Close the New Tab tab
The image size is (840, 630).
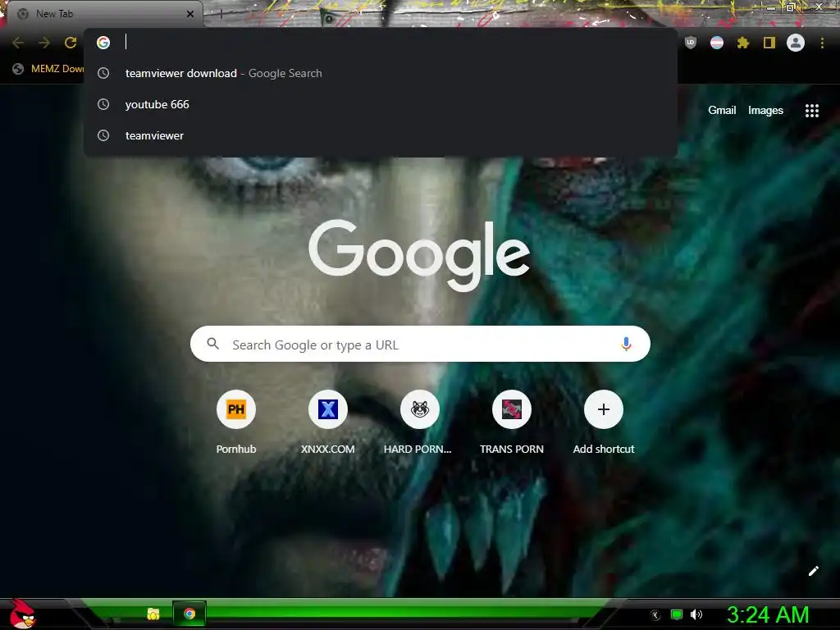190,14
